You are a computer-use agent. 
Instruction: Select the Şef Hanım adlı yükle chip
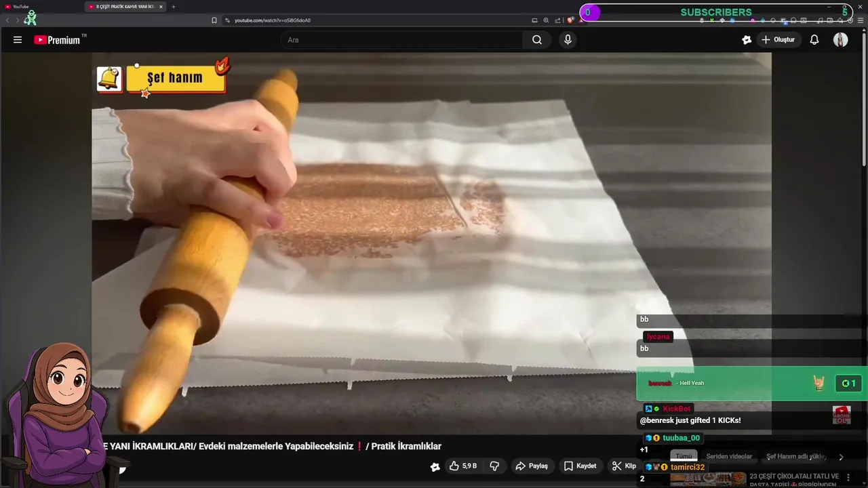796,457
